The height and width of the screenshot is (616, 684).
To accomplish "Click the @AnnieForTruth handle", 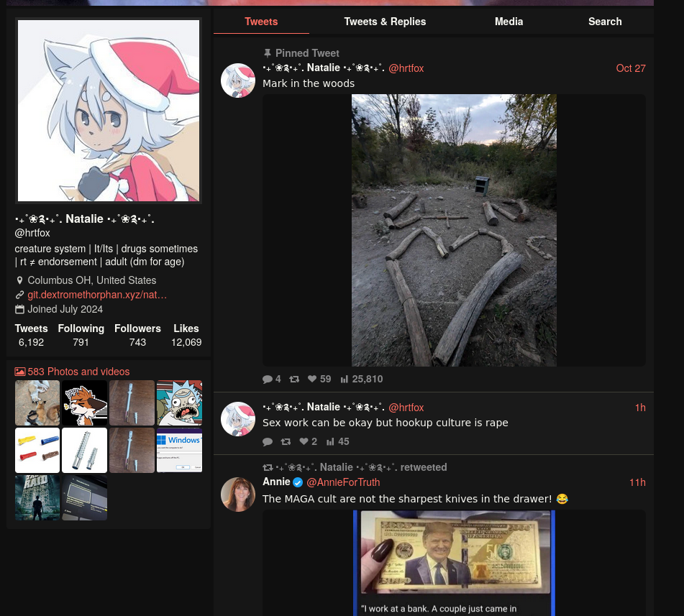I will [x=343, y=482].
